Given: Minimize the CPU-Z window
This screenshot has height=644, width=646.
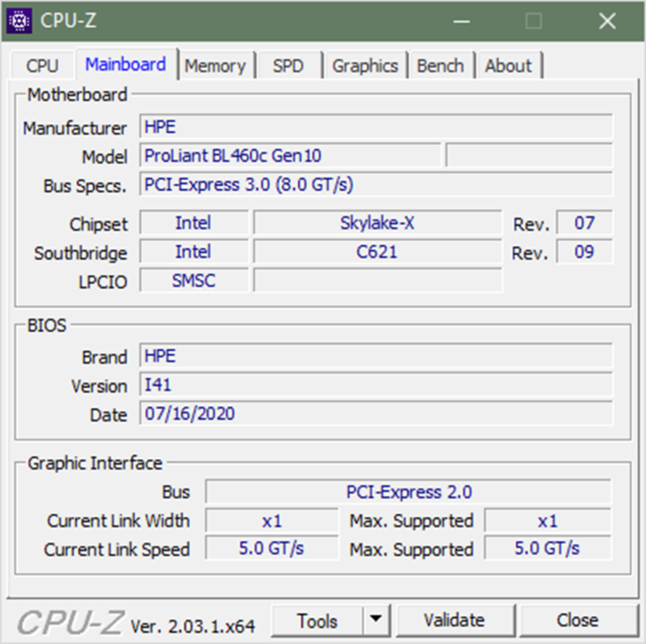Looking at the screenshot, I should [x=461, y=21].
